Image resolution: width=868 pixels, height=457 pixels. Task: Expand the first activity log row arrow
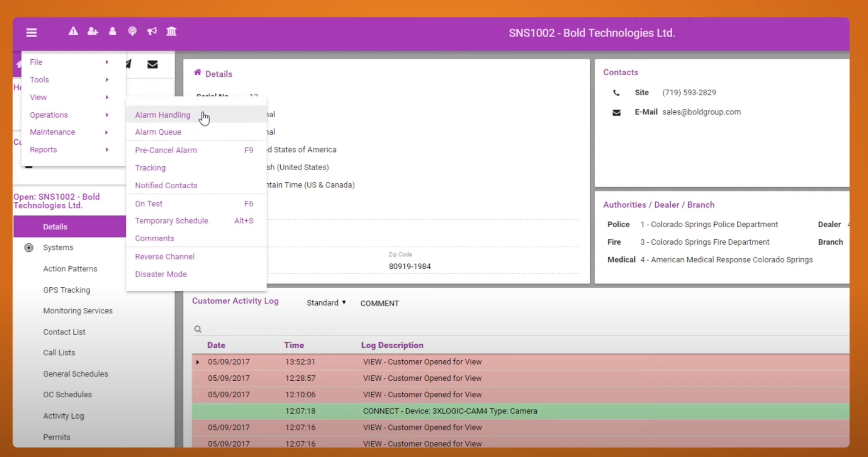(x=198, y=362)
